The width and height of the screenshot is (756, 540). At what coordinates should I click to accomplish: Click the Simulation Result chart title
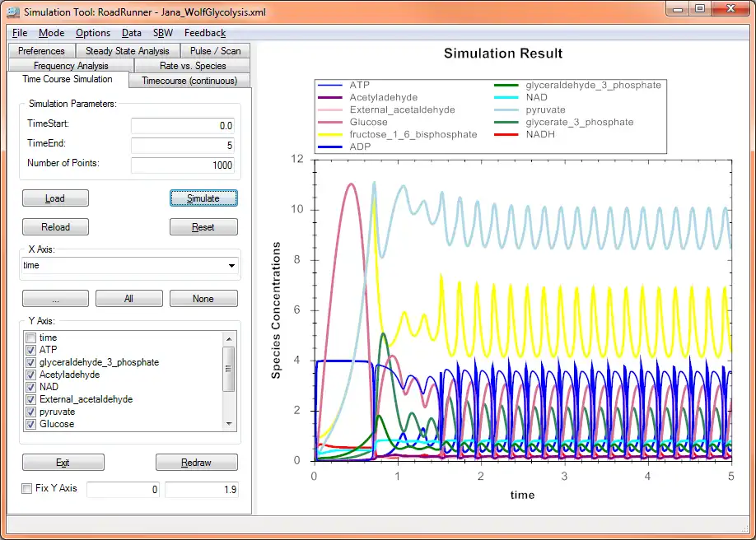click(x=503, y=53)
